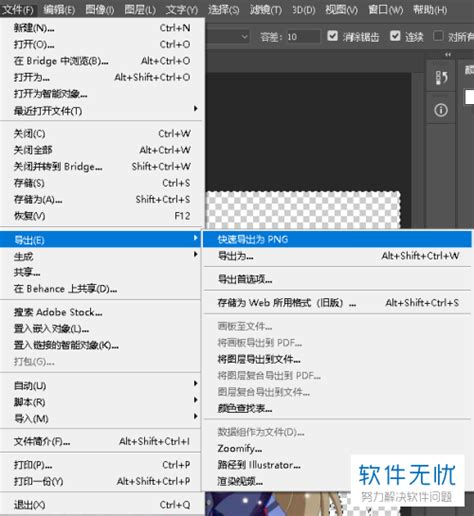
Task: Expand the 最近打开文件 submenu arrow
Action: (x=196, y=109)
